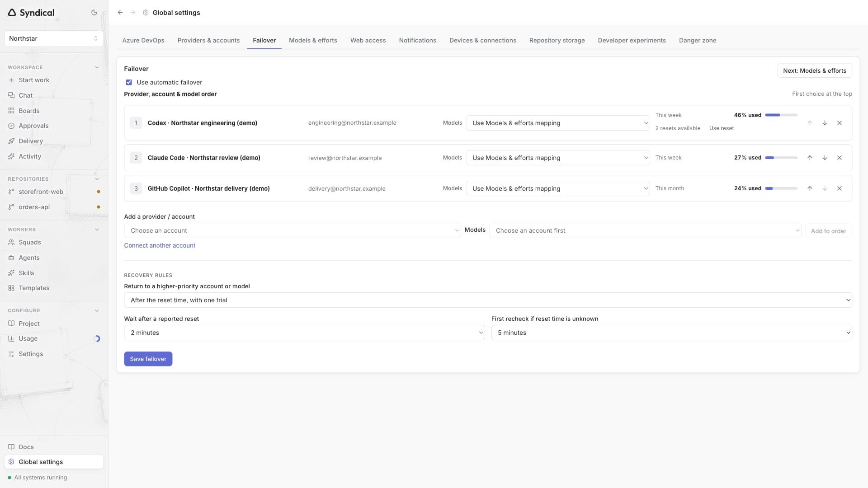
Task: Open the Northstar workspace switcher
Action: click(54, 38)
